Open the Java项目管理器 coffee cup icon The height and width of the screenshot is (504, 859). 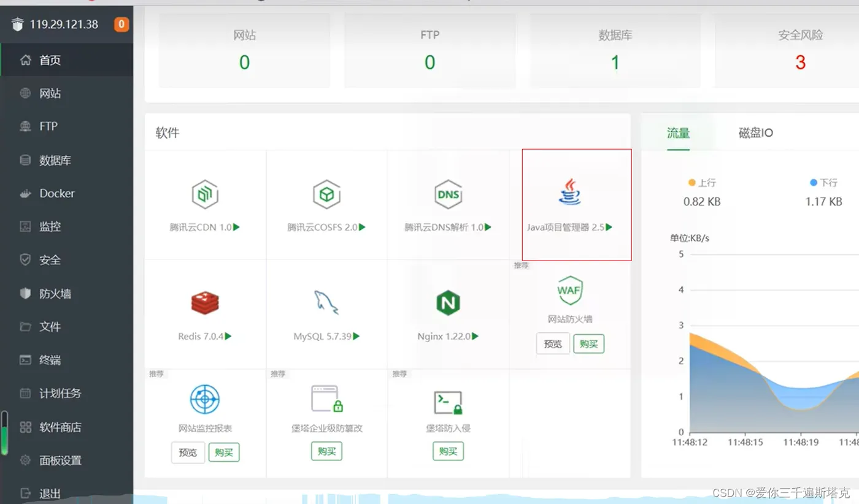pos(570,192)
